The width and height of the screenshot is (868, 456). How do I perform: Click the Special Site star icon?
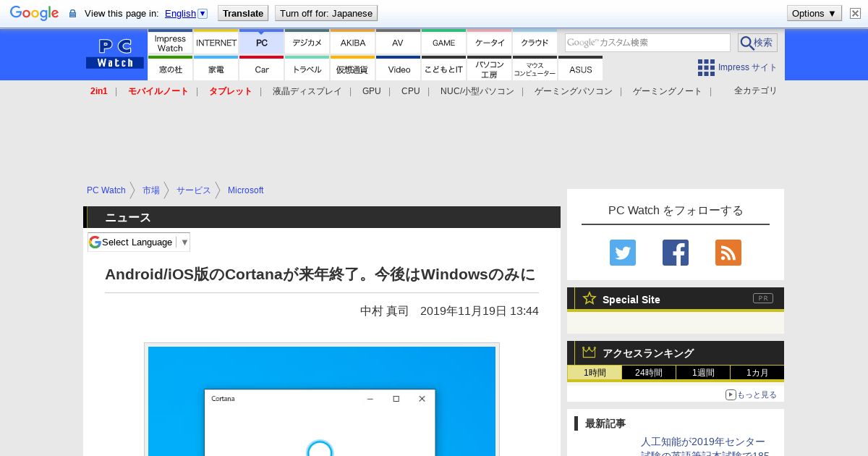point(590,298)
